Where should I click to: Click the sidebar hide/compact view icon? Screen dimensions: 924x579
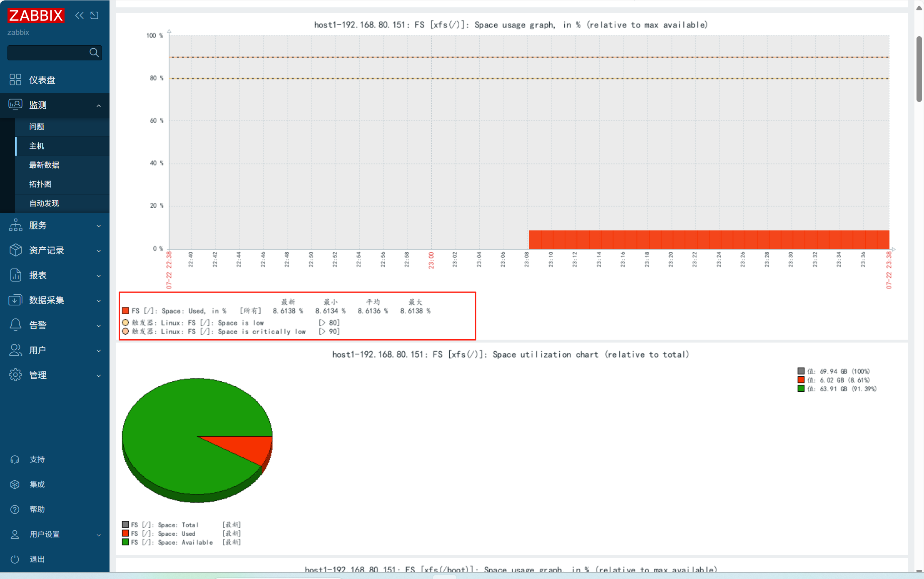95,15
